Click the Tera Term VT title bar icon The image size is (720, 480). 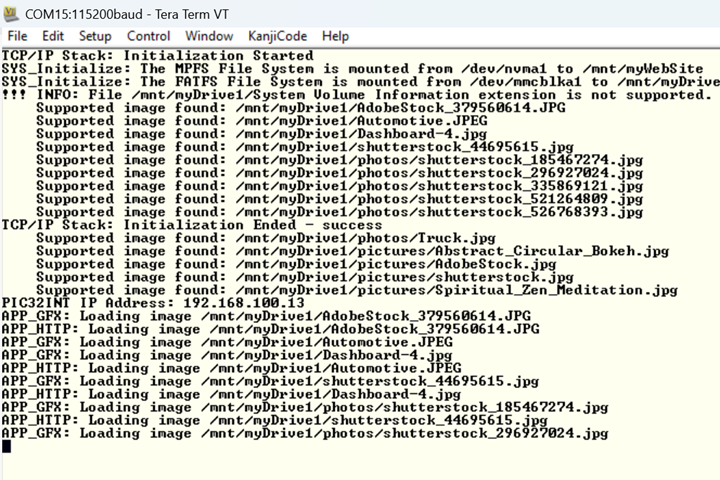point(11,14)
